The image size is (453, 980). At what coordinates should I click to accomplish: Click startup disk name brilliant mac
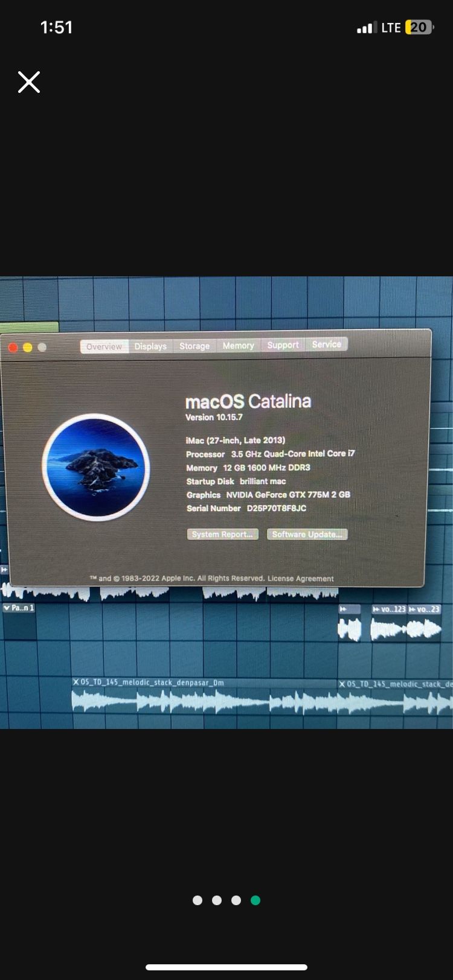pyautogui.click(x=263, y=481)
